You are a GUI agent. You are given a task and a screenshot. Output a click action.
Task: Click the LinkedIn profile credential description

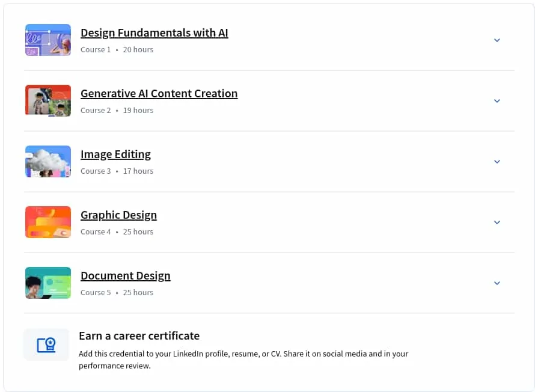click(x=243, y=360)
